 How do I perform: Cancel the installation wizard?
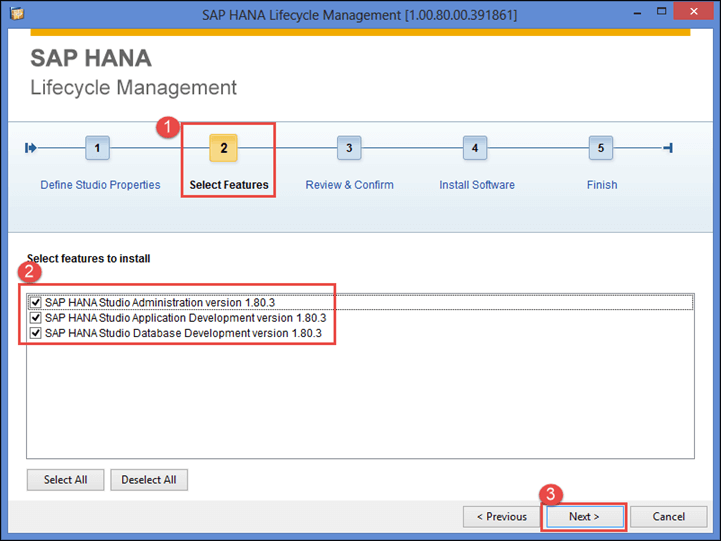click(668, 517)
